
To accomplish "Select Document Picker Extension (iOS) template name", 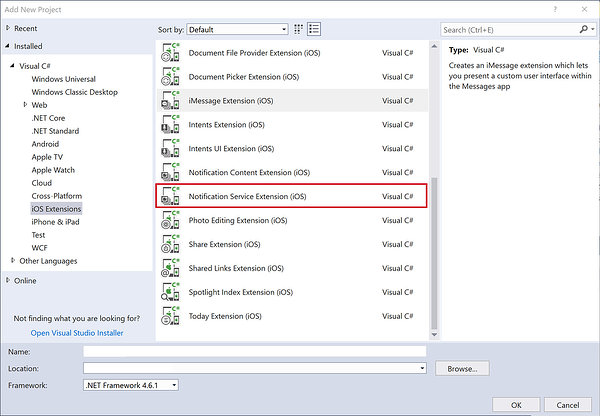I will [244, 77].
